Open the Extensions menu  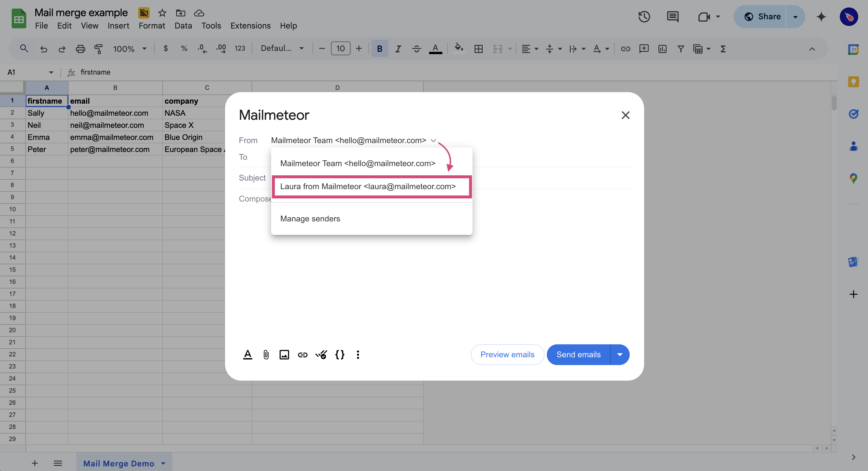tap(250, 26)
